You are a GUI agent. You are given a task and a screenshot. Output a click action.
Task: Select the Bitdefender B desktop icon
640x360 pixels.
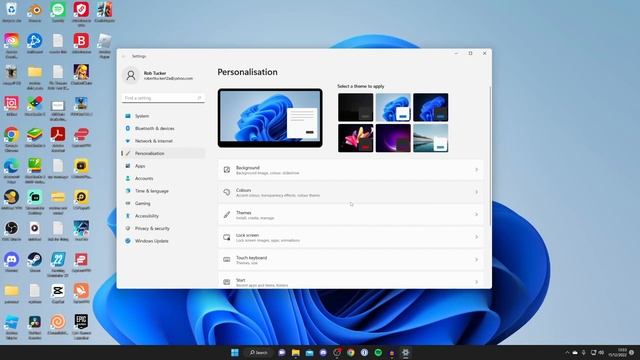click(x=81, y=43)
